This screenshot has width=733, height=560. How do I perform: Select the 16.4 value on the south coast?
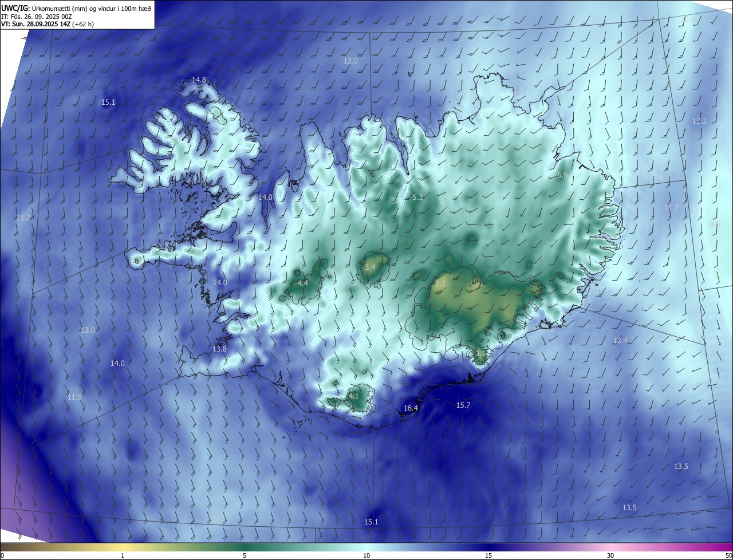(x=411, y=408)
